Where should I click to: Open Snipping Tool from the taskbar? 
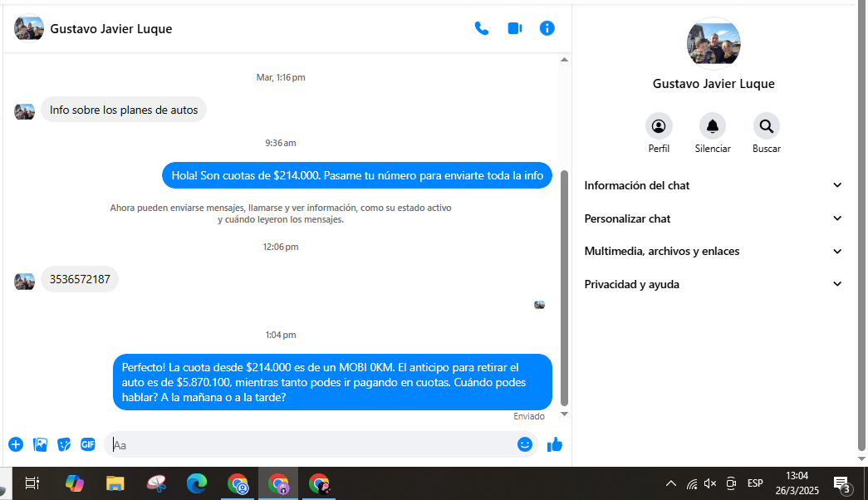coord(157,484)
